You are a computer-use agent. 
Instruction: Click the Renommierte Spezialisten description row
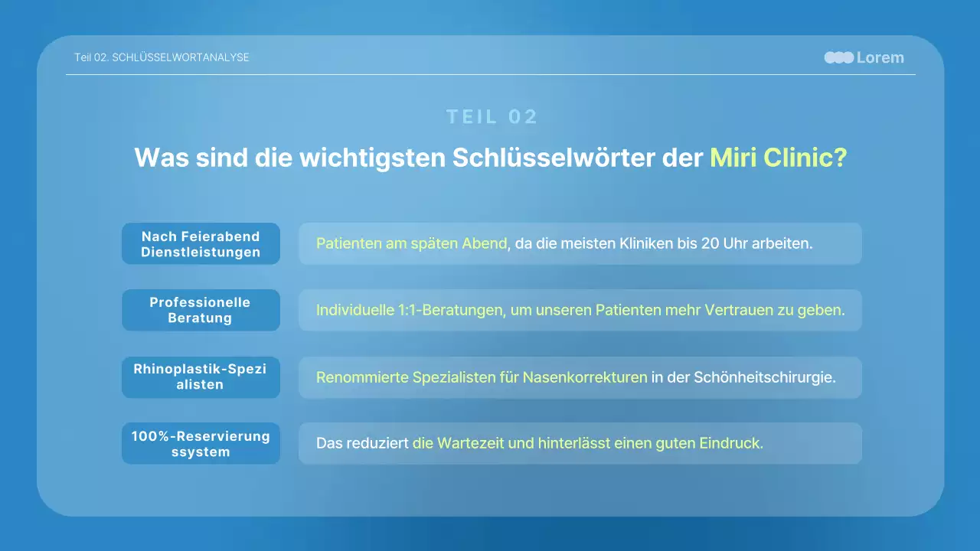point(580,377)
